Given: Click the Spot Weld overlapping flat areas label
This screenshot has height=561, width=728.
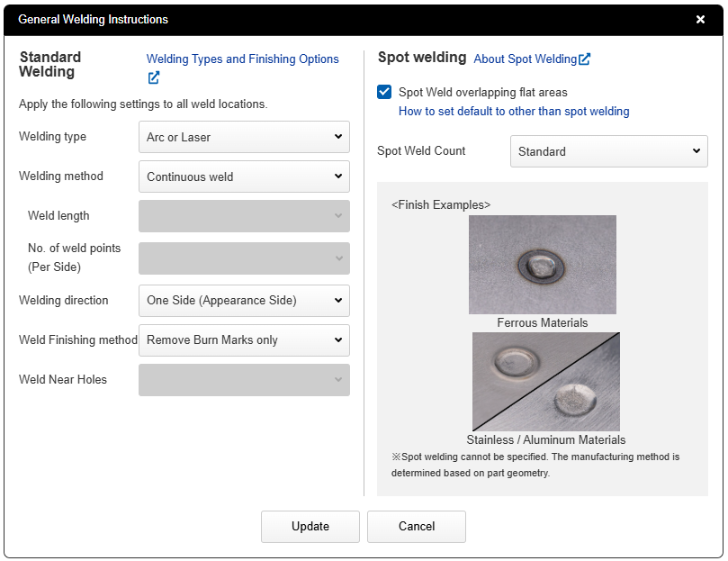Looking at the screenshot, I should (x=482, y=92).
